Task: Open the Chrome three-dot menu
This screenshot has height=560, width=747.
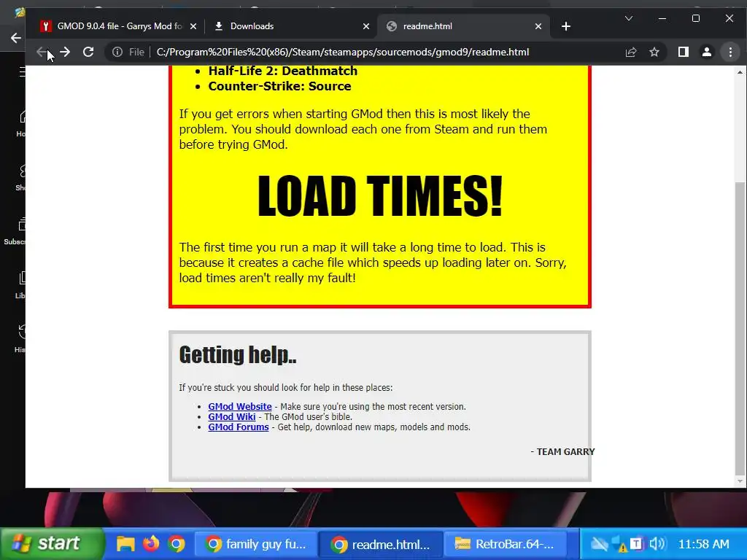Action: (730, 52)
